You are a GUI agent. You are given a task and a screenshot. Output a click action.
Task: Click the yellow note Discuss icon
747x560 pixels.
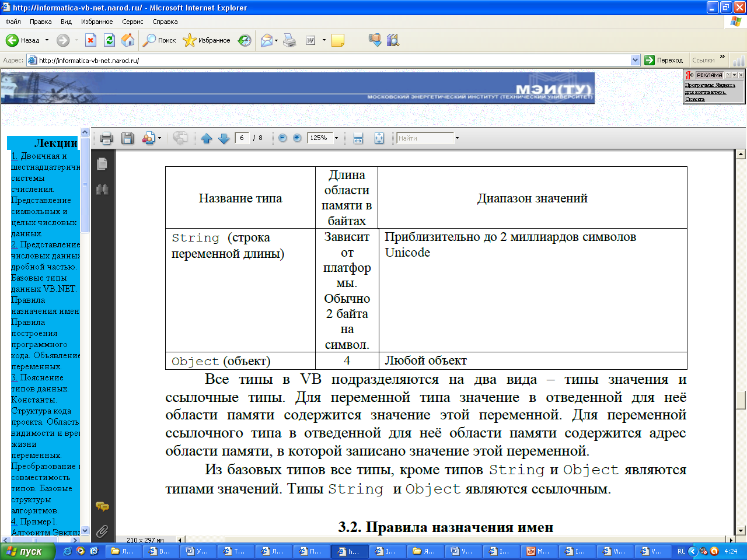point(337,40)
